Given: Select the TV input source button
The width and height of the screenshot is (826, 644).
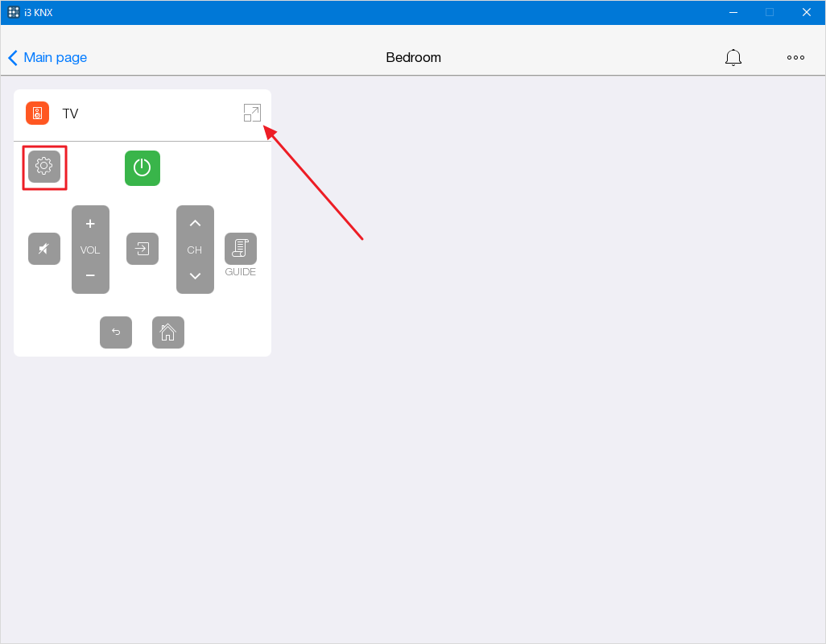Looking at the screenshot, I should pyautogui.click(x=142, y=249).
